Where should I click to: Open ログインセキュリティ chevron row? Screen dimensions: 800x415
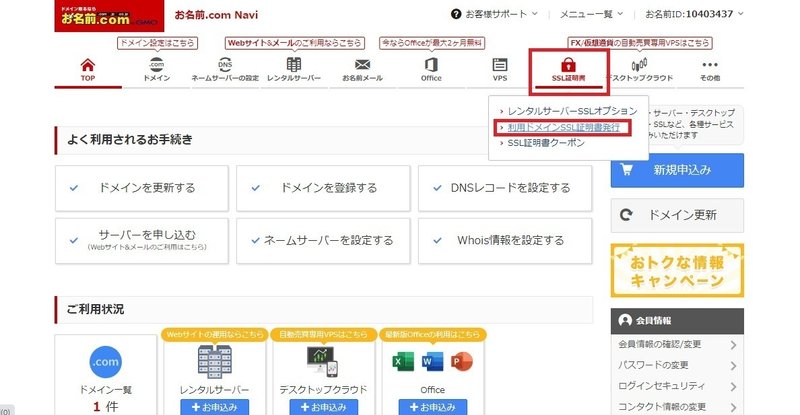(677, 386)
